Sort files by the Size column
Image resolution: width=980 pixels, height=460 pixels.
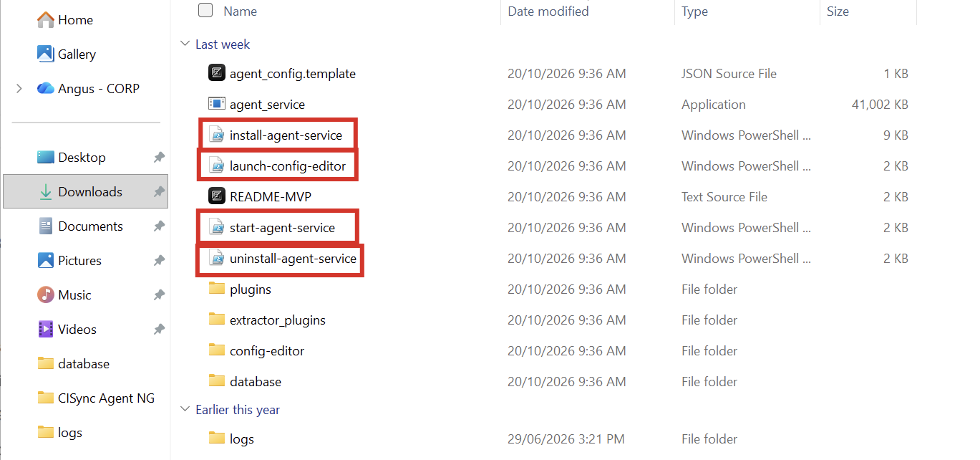(838, 11)
